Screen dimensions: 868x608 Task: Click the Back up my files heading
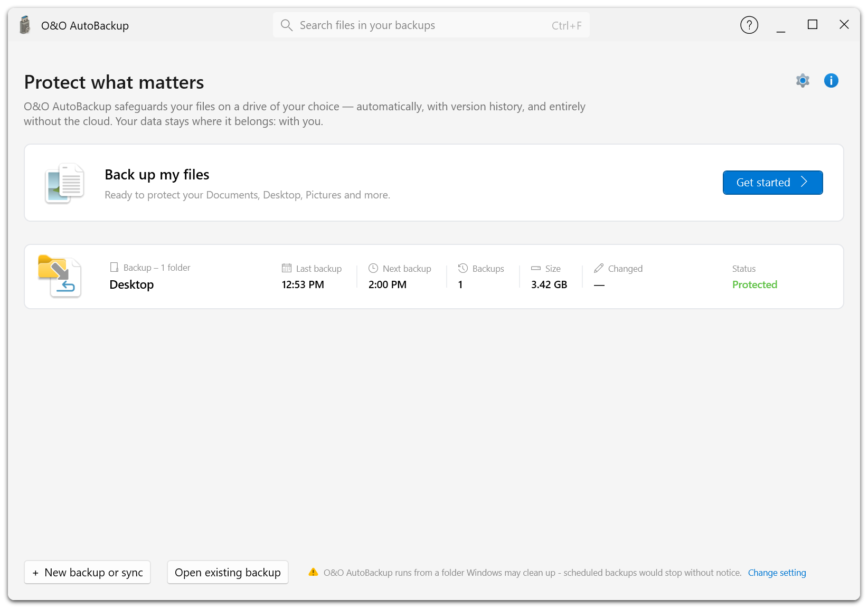point(157,175)
